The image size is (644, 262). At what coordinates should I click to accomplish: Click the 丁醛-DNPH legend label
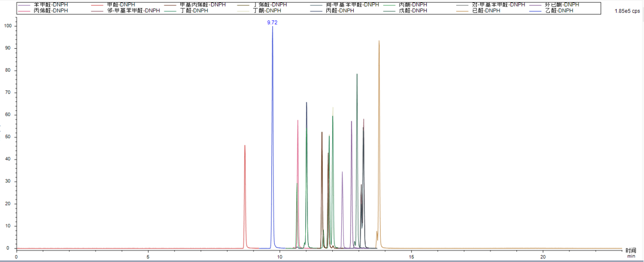(194, 10)
